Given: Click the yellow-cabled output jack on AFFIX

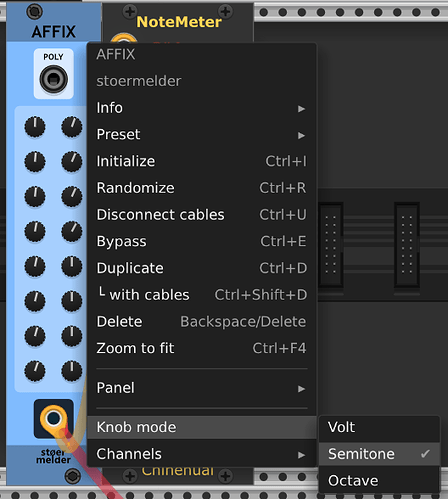Looking at the screenshot, I should point(53,418).
